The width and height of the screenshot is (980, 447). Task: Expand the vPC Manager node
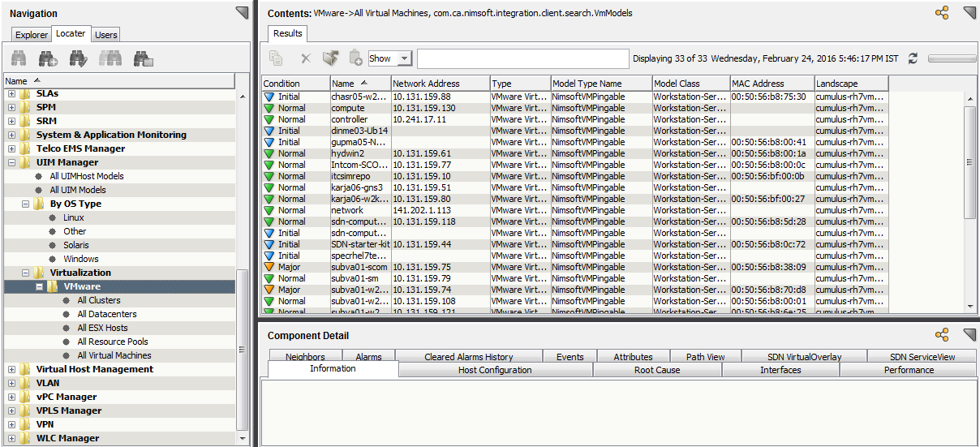[x=11, y=397]
